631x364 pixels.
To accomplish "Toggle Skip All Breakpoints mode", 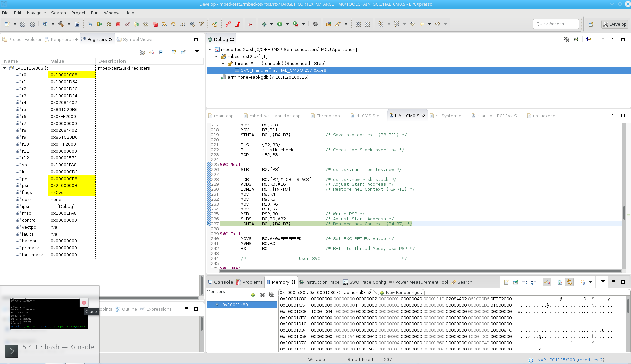I will [90, 24].
